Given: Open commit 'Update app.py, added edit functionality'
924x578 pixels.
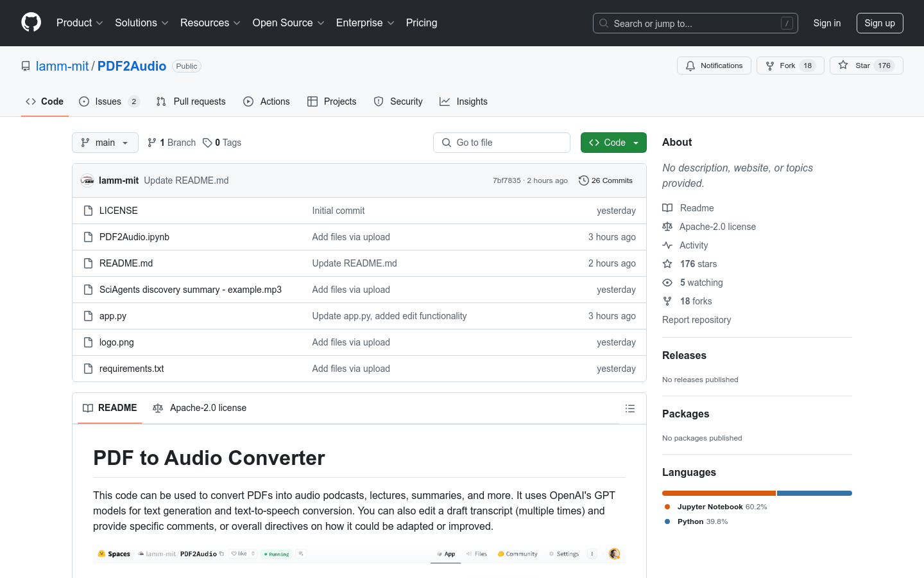Looking at the screenshot, I should (x=389, y=316).
